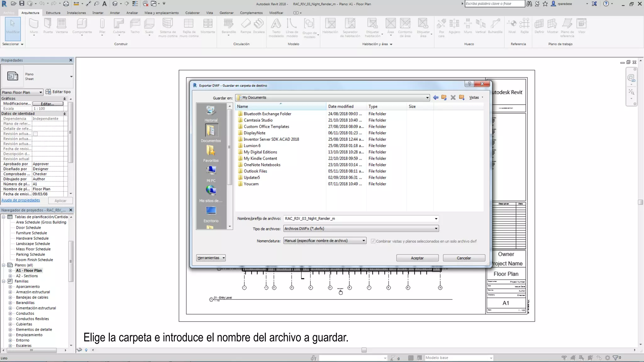Open Documentos place in dialog sidebar
The height and width of the screenshot is (362, 644).
pos(211,133)
